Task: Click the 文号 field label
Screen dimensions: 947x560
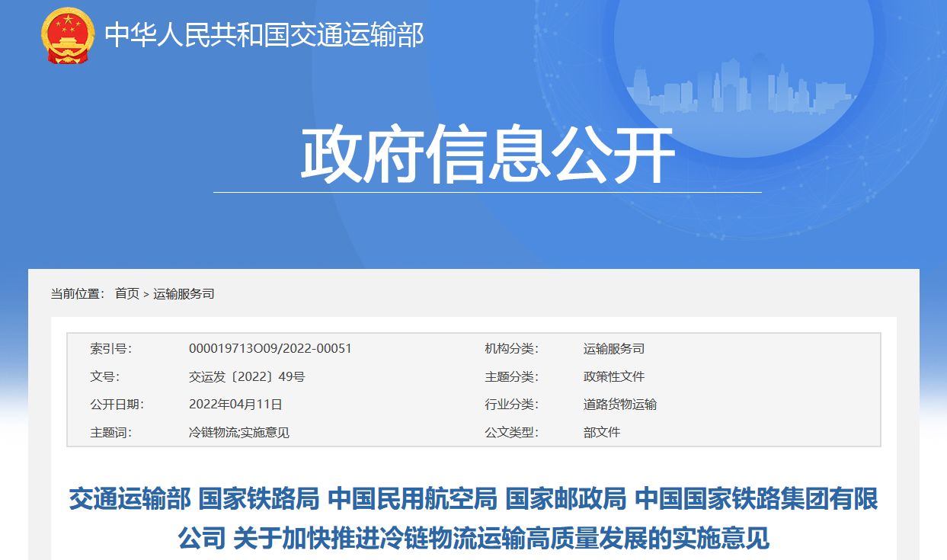Action: coord(104,376)
